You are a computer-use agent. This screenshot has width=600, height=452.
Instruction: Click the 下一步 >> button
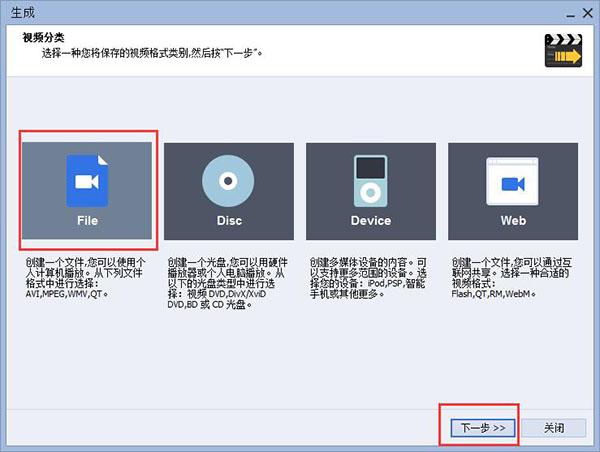[x=483, y=428]
